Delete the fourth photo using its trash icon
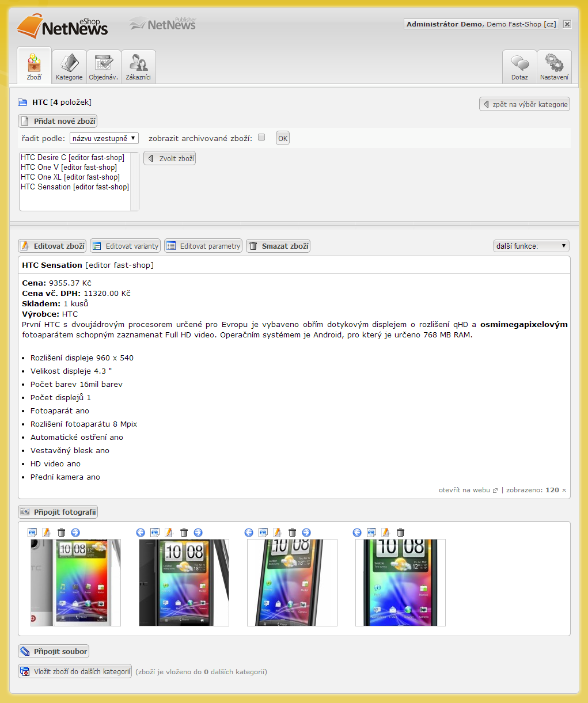The width and height of the screenshot is (588, 703). pyautogui.click(x=400, y=533)
